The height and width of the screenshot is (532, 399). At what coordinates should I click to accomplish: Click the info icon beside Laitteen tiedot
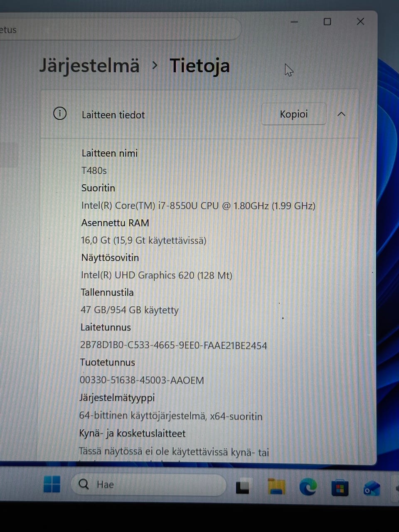tap(60, 113)
